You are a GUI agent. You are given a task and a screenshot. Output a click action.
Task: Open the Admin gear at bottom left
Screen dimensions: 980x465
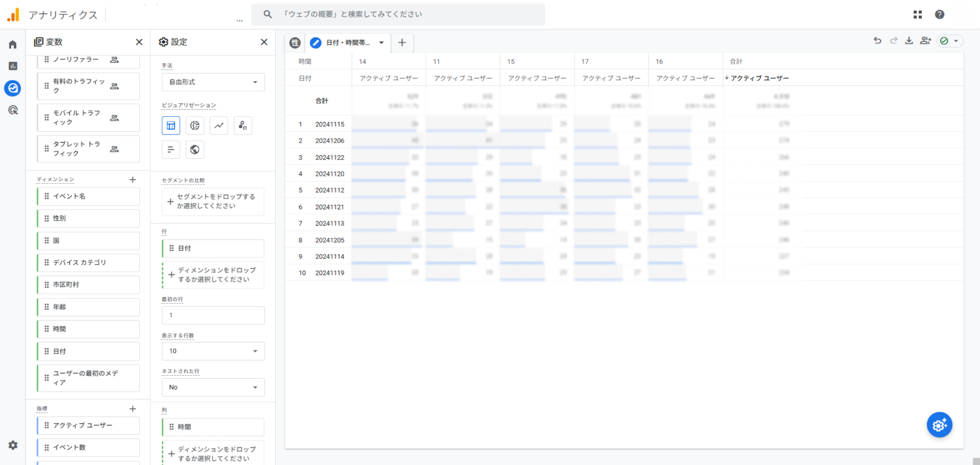pos(12,445)
